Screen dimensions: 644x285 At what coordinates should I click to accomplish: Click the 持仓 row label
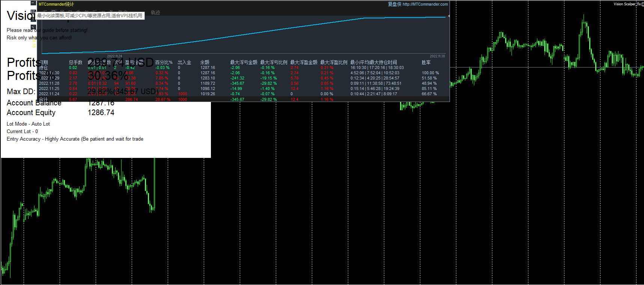point(44,67)
